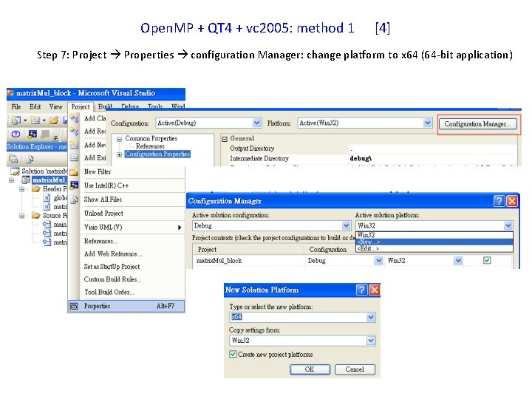Select References under Common Properties

tap(150, 146)
